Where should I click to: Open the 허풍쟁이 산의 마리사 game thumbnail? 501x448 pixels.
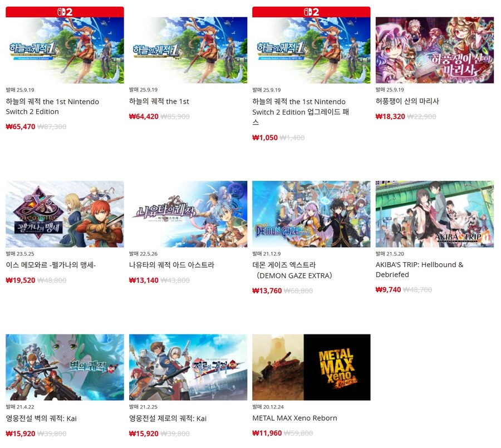(435, 50)
